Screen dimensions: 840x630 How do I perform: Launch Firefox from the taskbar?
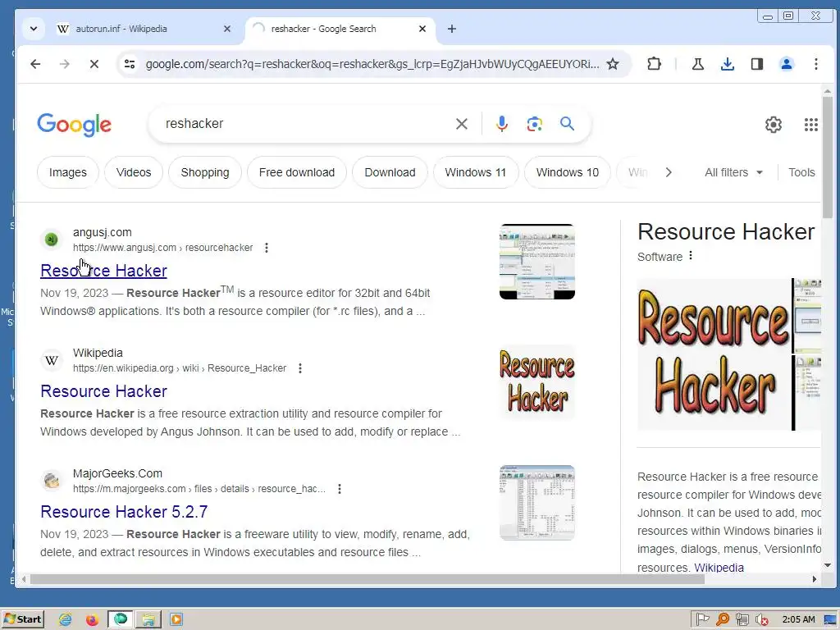click(92, 620)
